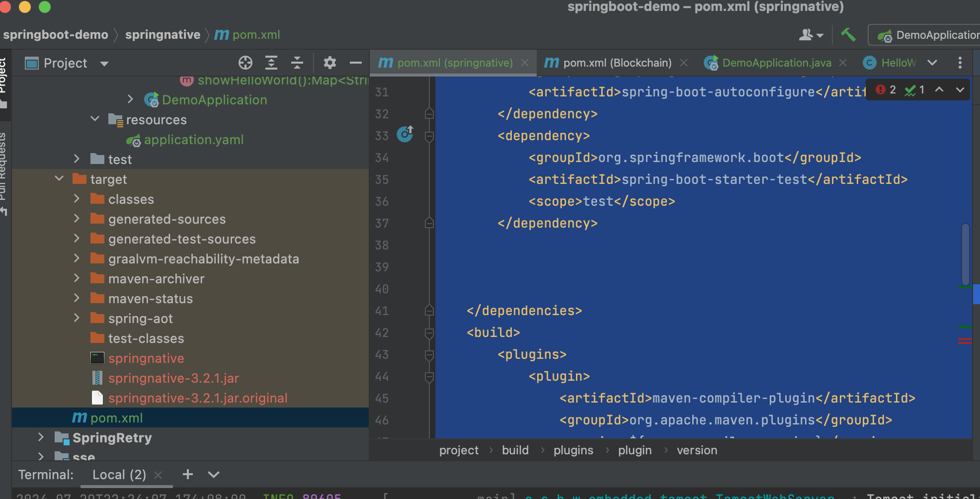This screenshot has width=980, height=499.
Task: Collapse the target folder
Action: tap(59, 178)
